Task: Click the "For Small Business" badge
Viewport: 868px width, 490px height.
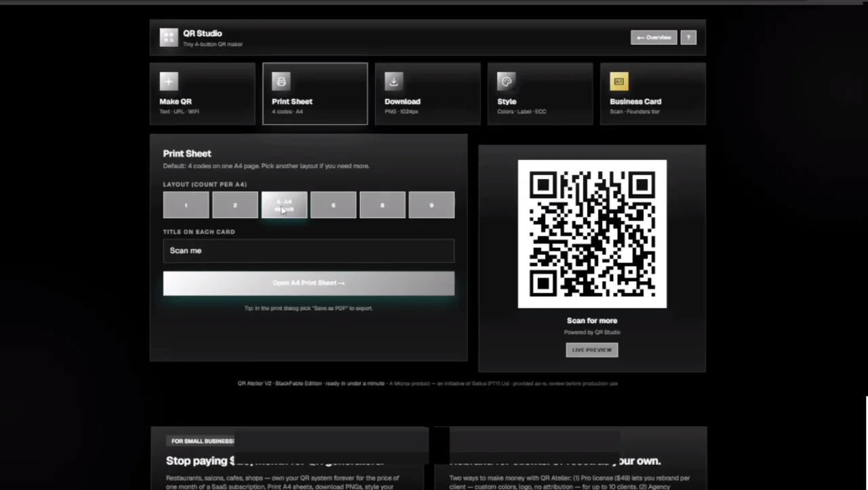Action: [200, 441]
